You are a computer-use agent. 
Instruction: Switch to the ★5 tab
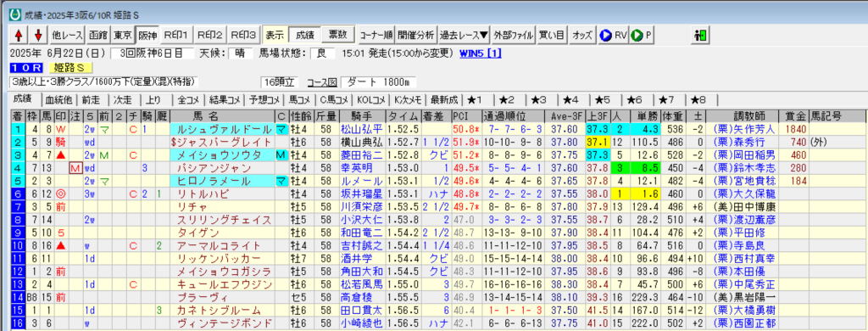603,100
